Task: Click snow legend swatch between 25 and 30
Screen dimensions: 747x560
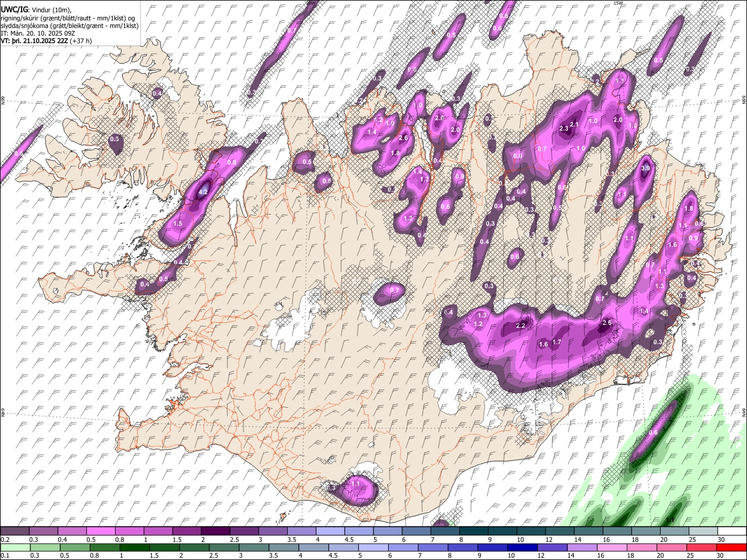Action: (703, 531)
